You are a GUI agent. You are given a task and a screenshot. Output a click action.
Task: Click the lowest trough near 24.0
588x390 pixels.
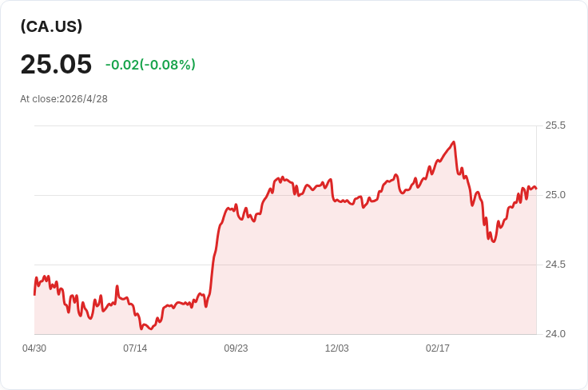point(151,329)
